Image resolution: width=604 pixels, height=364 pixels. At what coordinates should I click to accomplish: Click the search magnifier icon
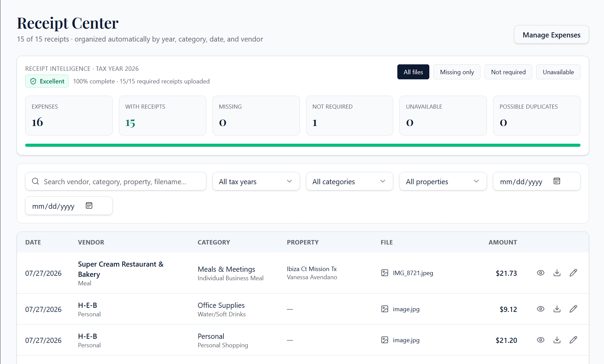point(35,181)
